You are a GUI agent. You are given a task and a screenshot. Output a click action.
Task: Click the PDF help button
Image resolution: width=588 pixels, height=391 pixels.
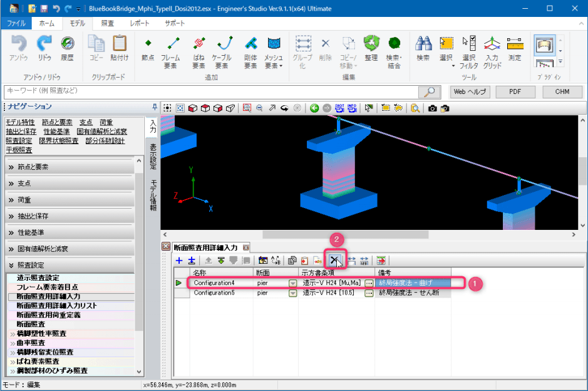tap(515, 91)
